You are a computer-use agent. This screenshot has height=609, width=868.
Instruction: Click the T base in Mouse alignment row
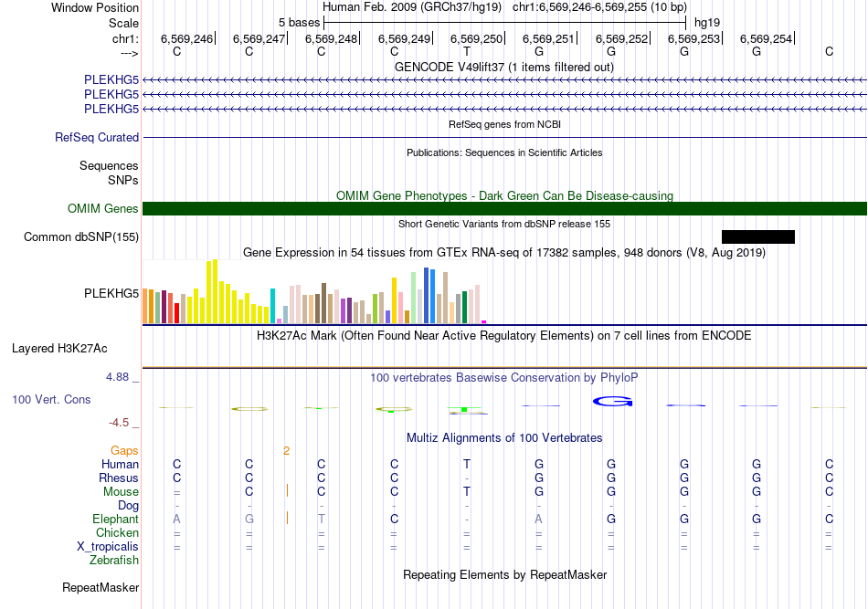click(467, 492)
